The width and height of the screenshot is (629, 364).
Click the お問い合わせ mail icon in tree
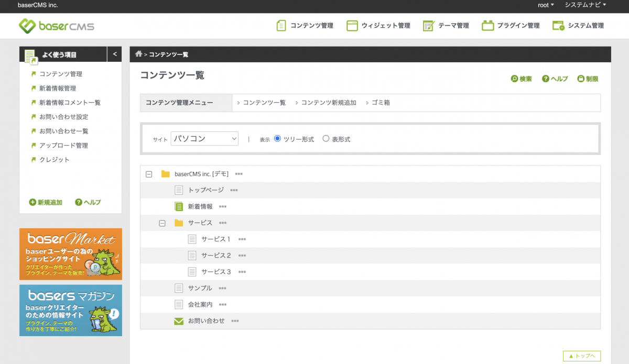(179, 321)
